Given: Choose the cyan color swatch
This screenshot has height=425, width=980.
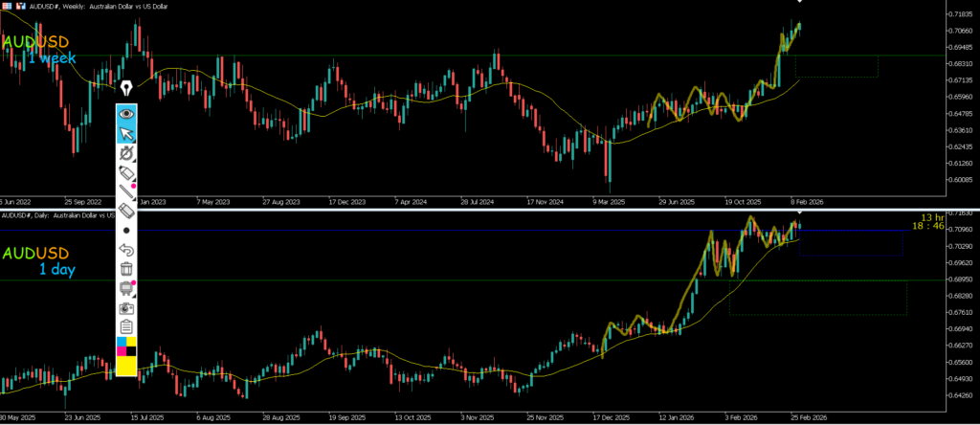Looking at the screenshot, I should click(120, 342).
